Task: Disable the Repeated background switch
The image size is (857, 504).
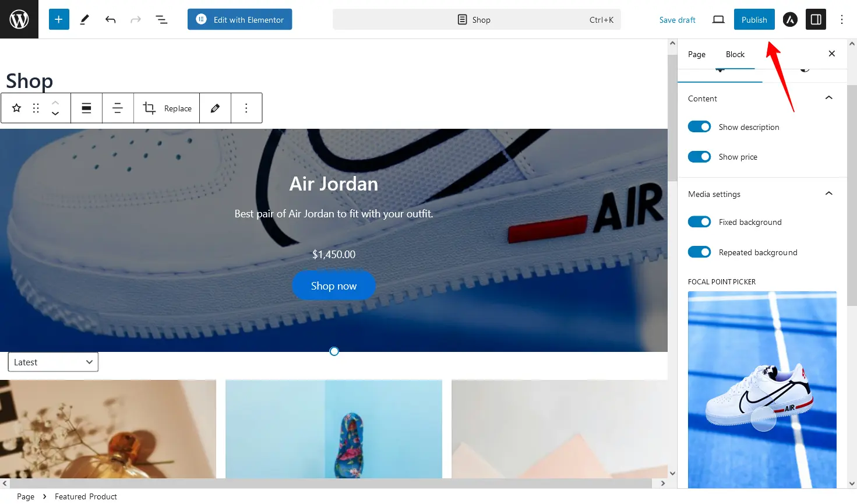Action: point(699,252)
